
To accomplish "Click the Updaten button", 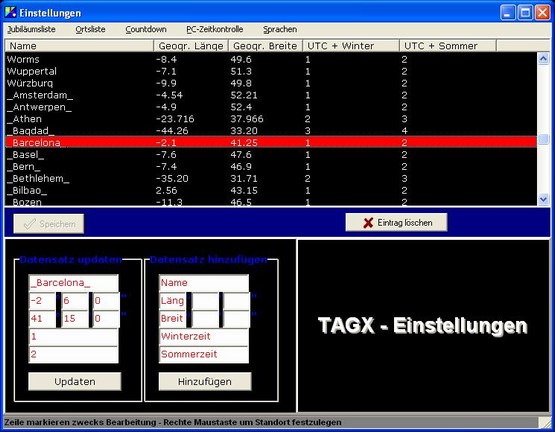I will coord(75,381).
